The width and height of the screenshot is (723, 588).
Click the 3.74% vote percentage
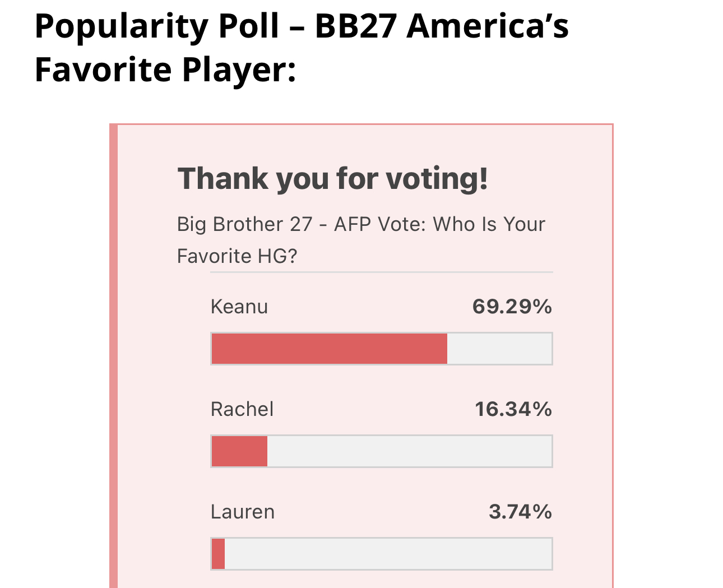521,512
